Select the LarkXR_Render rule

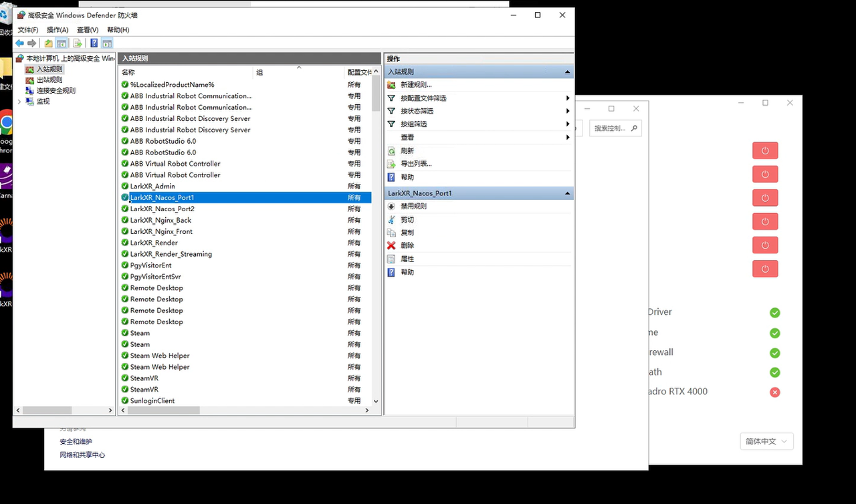(x=245, y=243)
